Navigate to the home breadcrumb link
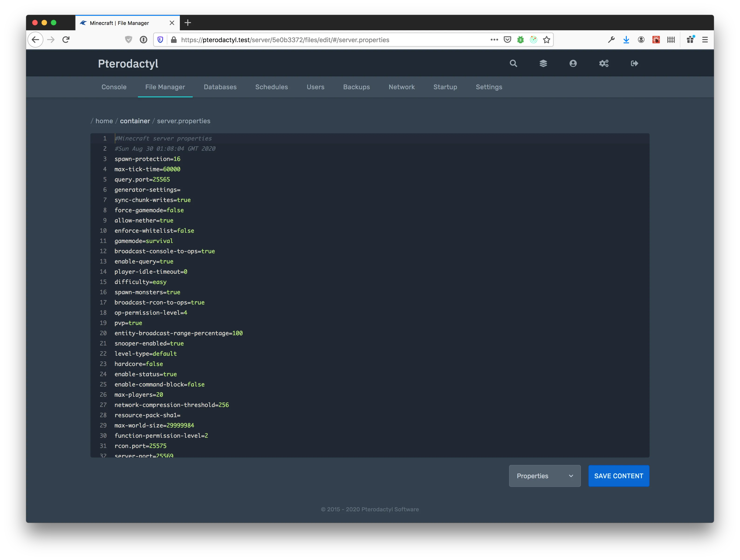The image size is (740, 560). [104, 121]
